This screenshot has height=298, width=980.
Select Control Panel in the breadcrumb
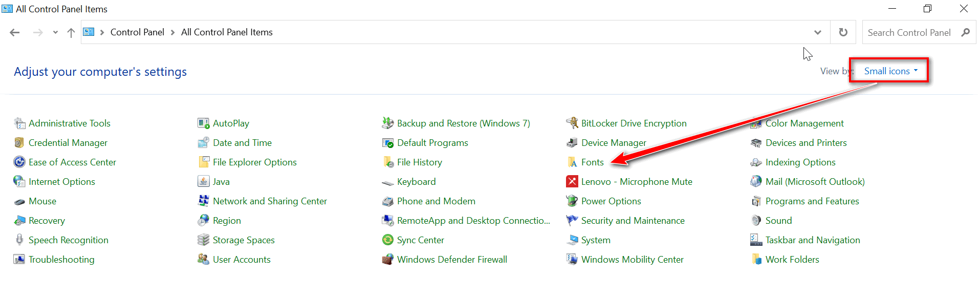coord(137,32)
